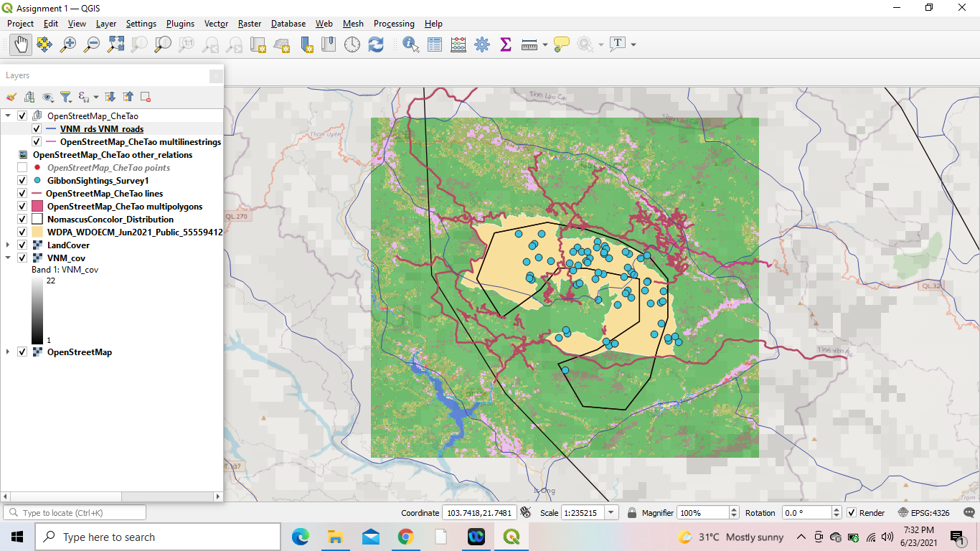
Task: Open a New 3D Map View
Action: coord(281,44)
